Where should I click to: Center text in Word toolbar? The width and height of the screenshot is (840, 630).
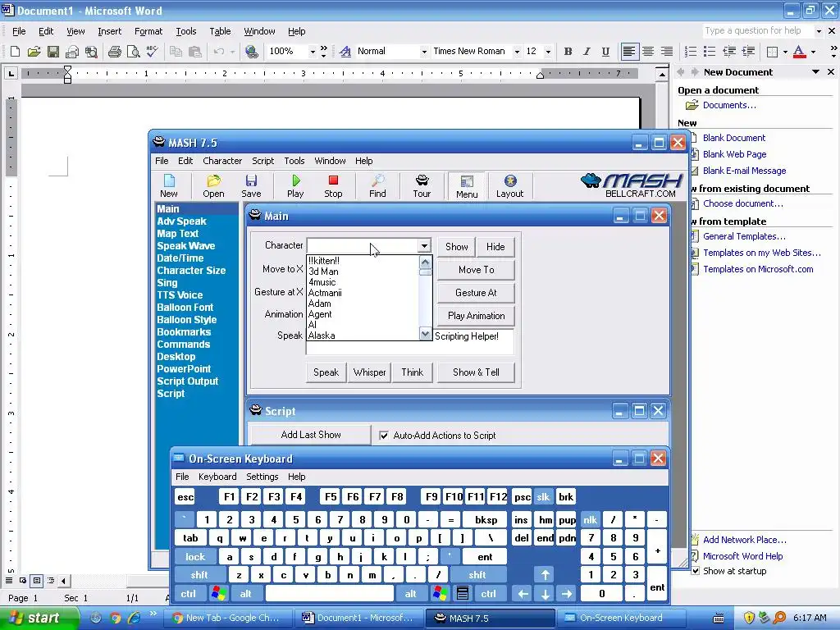tap(648, 52)
